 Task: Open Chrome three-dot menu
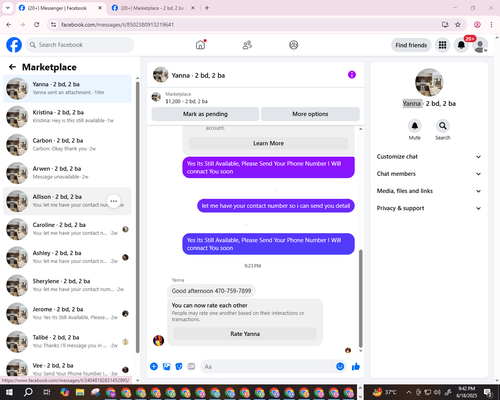(x=491, y=24)
